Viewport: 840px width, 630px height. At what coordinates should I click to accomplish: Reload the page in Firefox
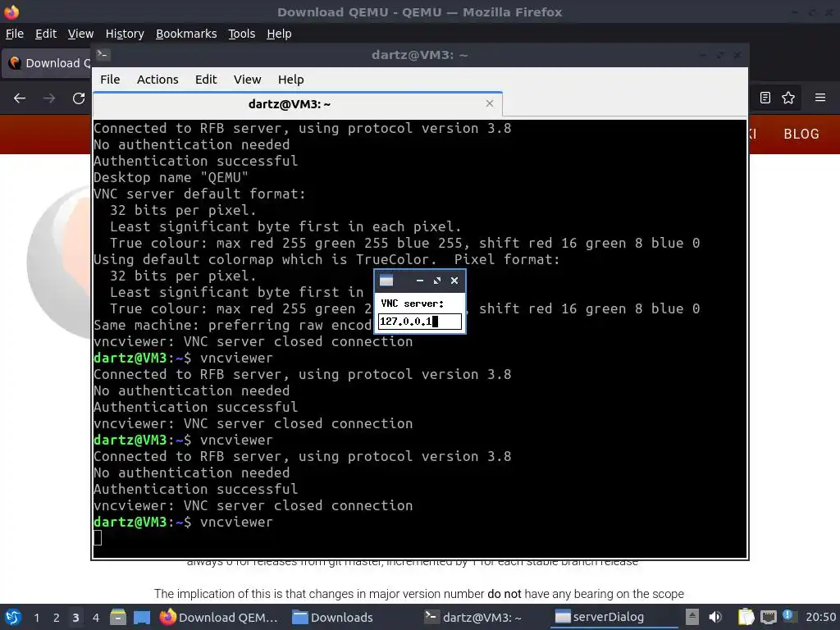click(x=79, y=98)
